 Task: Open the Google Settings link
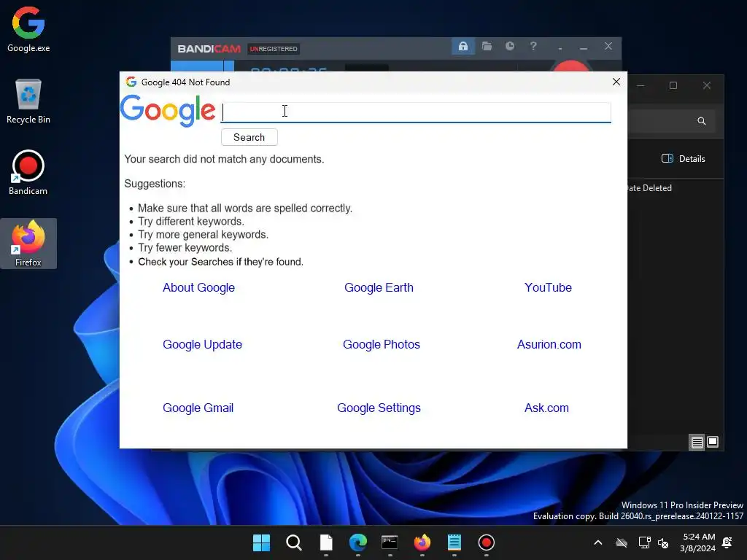coord(379,408)
